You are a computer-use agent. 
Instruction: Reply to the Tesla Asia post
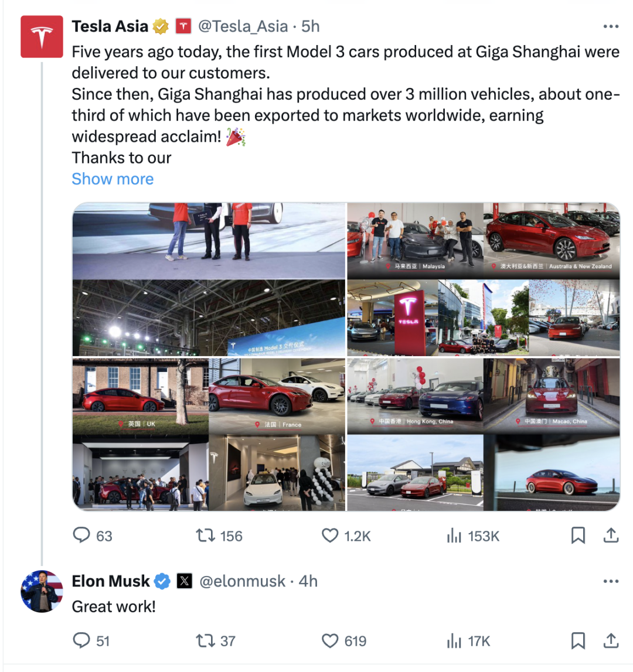[x=81, y=535]
